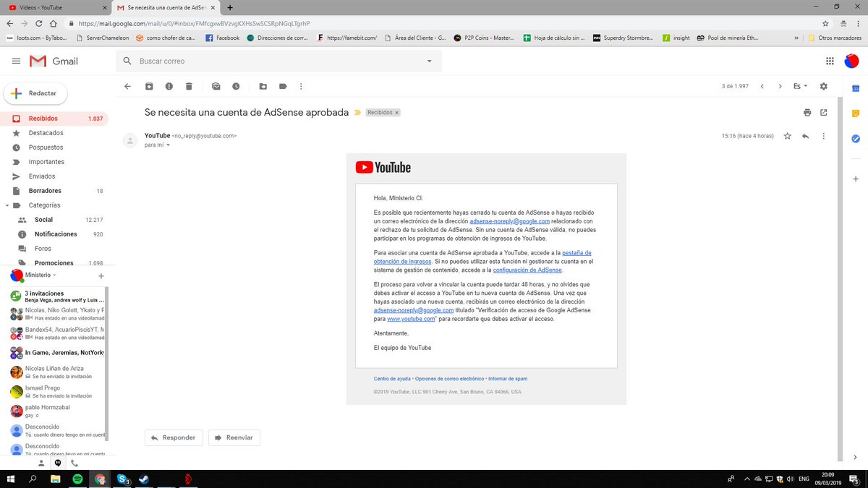Go to the older email

pos(780,86)
